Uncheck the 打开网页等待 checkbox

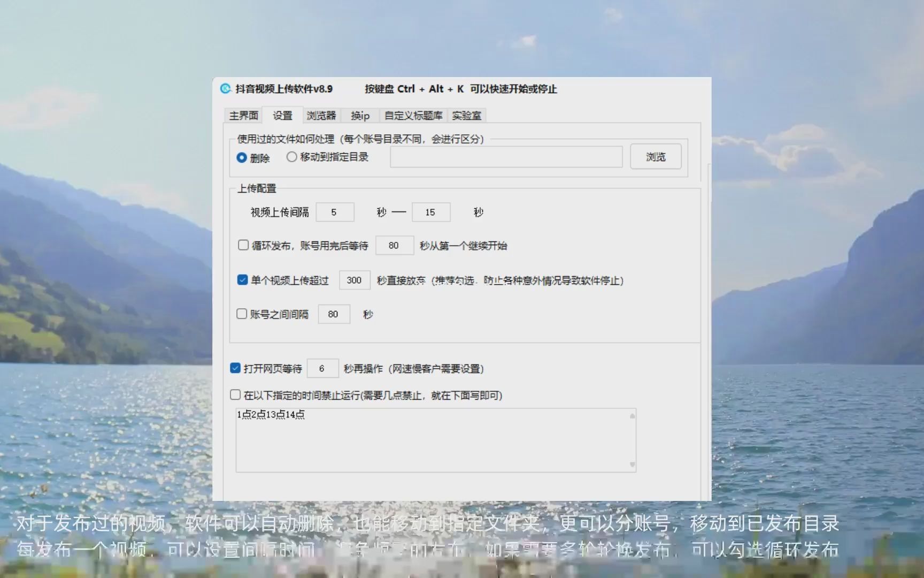(x=235, y=368)
